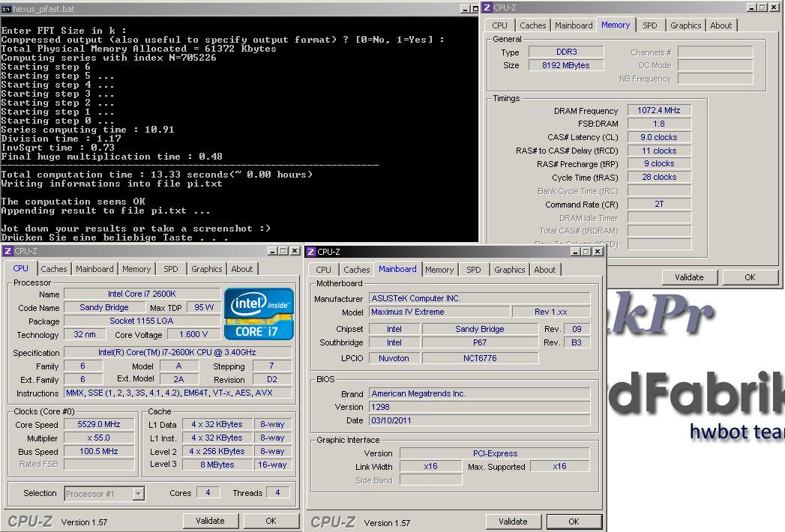785x532 pixels.
Task: Click the memory Size 8192 MBytes field
Action: 566,65
